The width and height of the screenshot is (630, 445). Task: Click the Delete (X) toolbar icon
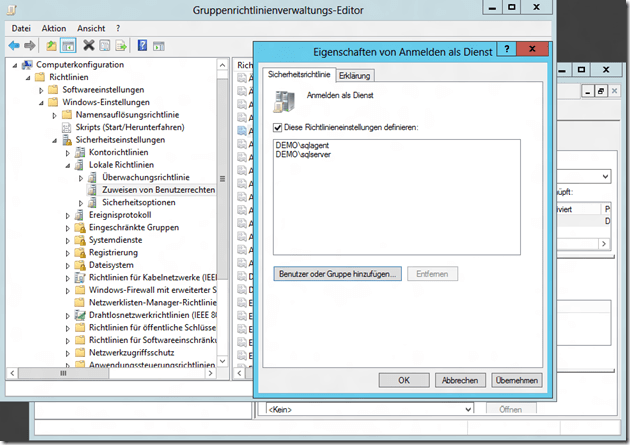tap(88, 45)
